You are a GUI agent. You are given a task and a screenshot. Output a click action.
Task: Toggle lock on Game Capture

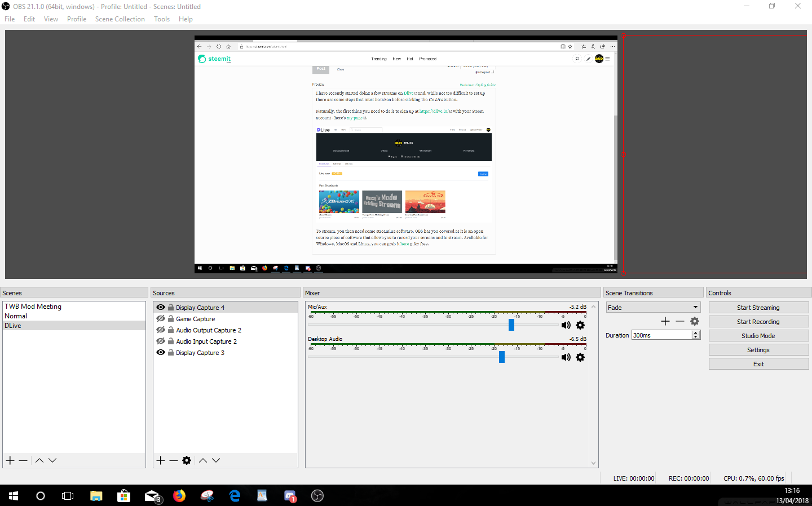[171, 318]
